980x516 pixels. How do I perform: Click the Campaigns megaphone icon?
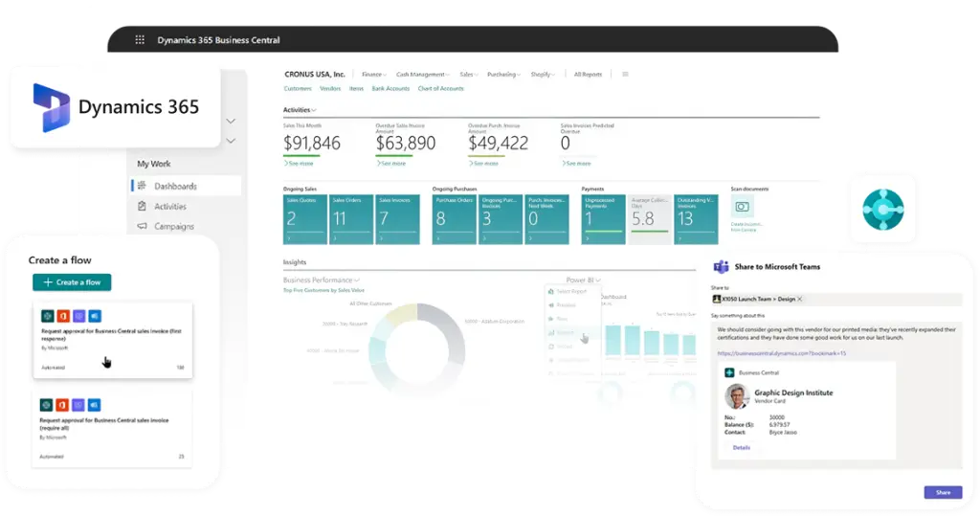(x=142, y=226)
